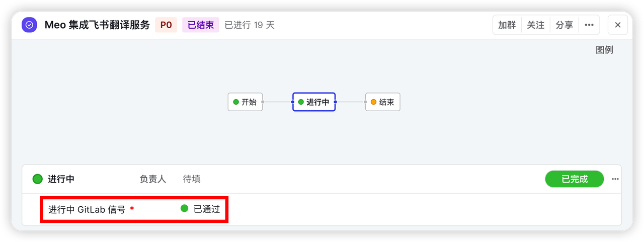Click the green status dot beside 进行中 heading
Screen dimensions: 644x242
pyautogui.click(x=37, y=179)
